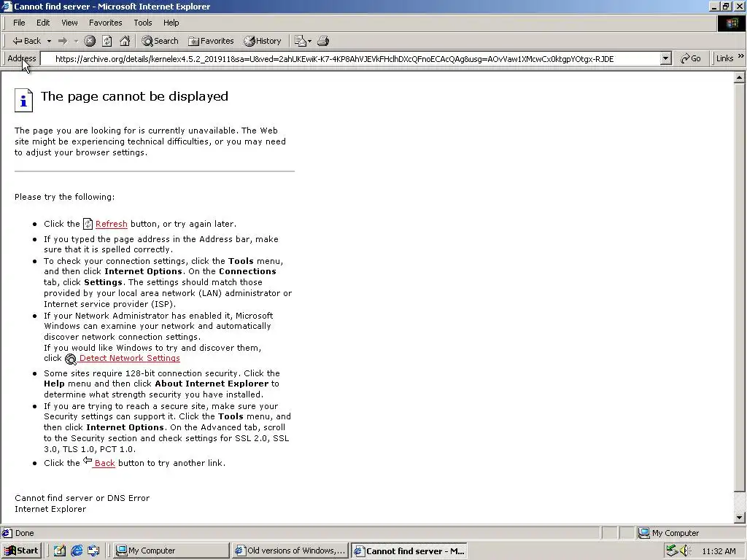Click the Done status bar text

pyautogui.click(x=24, y=533)
